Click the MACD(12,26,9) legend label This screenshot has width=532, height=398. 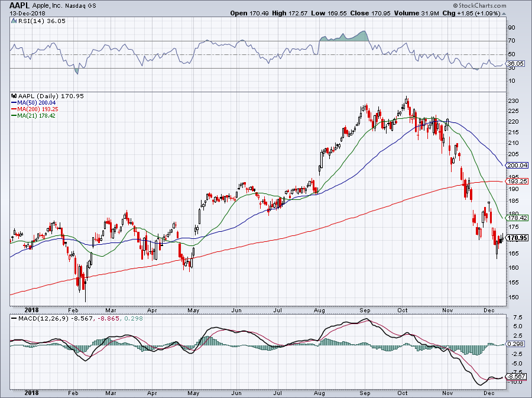pyautogui.click(x=43, y=319)
